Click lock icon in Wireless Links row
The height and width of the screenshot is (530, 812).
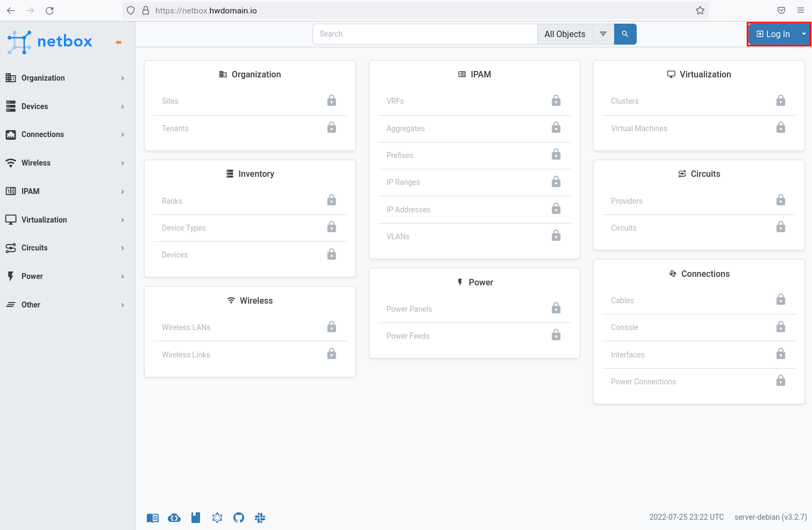coord(332,354)
